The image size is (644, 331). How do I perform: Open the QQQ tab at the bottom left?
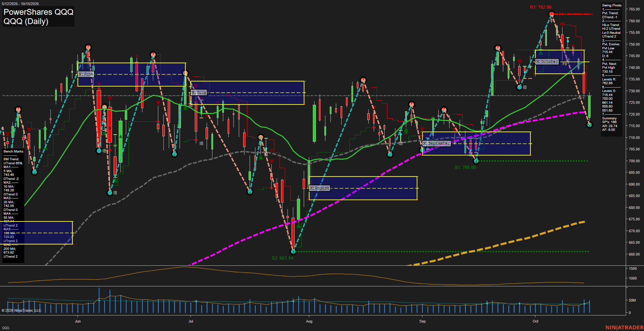click(6, 328)
